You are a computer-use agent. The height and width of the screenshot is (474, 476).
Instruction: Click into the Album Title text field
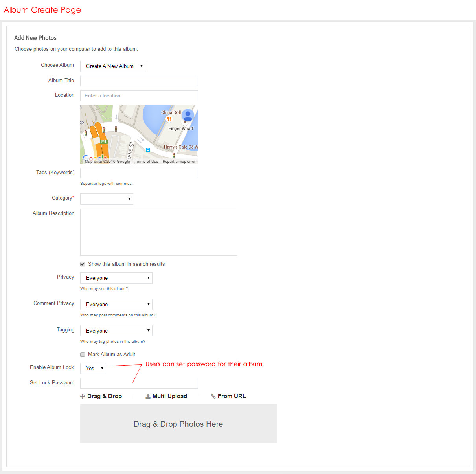tap(139, 81)
